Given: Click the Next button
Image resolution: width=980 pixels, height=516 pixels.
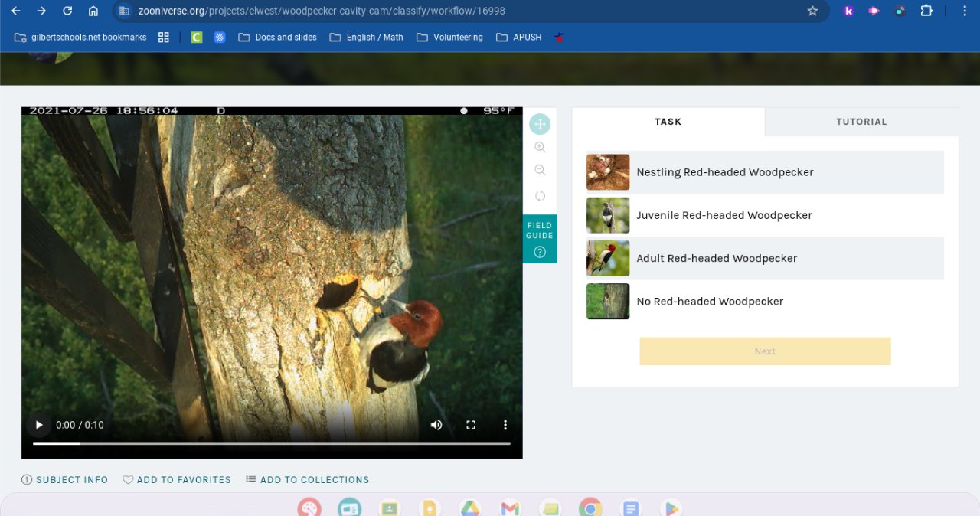Looking at the screenshot, I should point(765,351).
